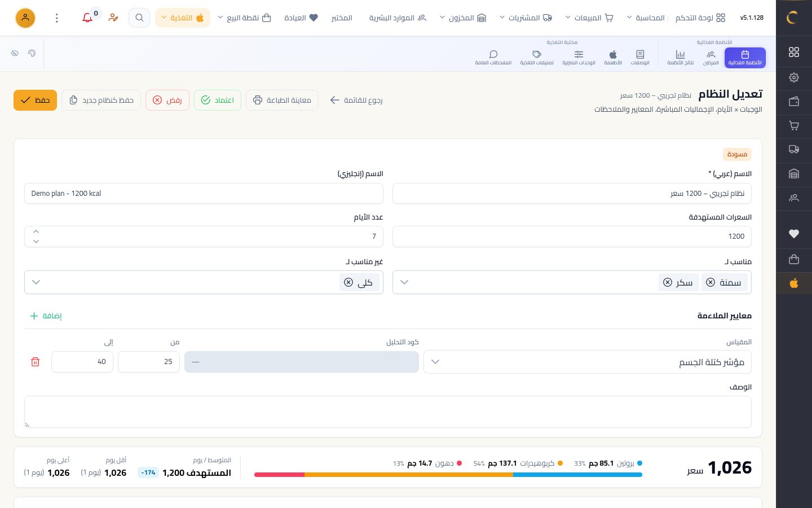The height and width of the screenshot is (508, 812).
Task: Open the shopping bag icon in the sidebar
Action: pos(794,259)
